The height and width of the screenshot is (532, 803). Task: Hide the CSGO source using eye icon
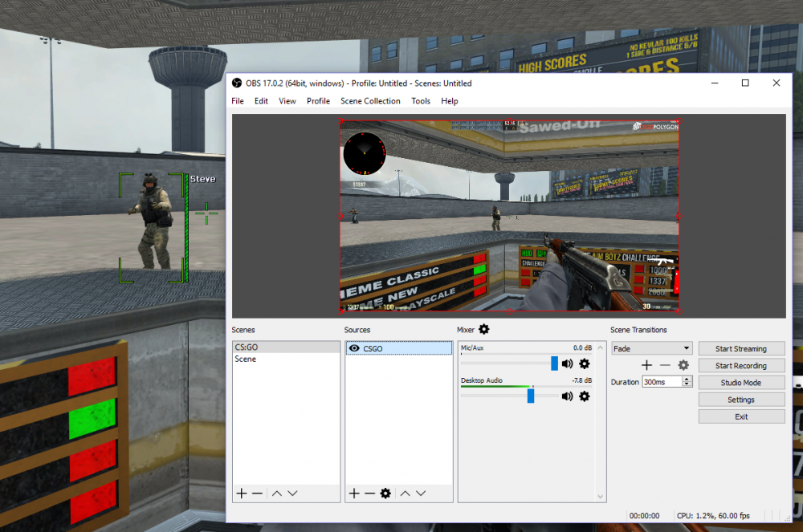coord(354,348)
